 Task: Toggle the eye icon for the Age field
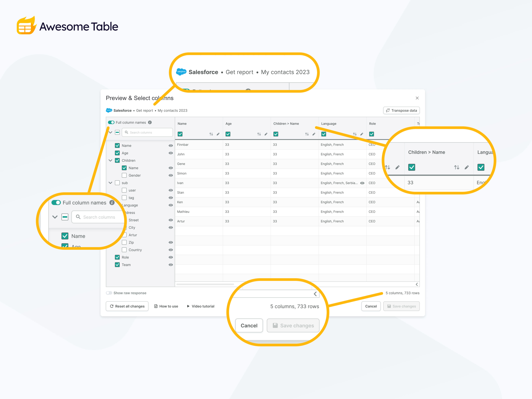click(171, 153)
